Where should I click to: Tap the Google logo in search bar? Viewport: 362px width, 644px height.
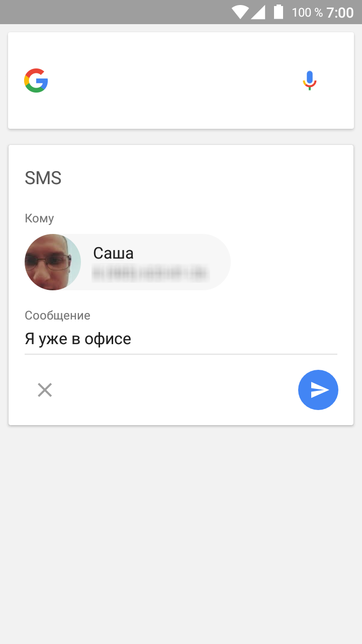click(x=36, y=80)
